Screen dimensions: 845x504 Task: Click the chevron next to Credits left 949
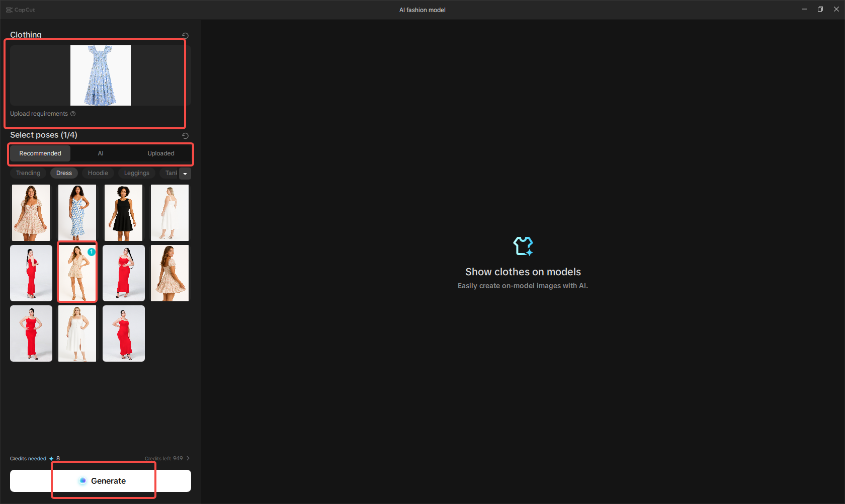click(188, 458)
